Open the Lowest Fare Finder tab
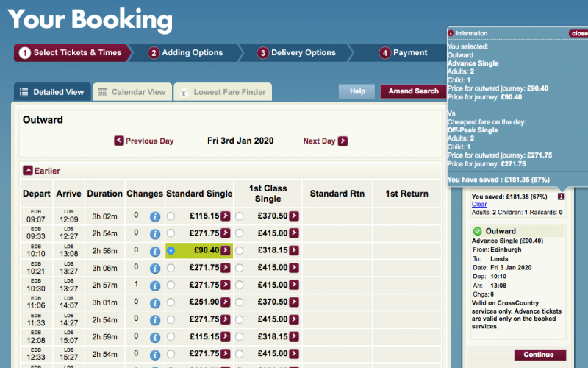Viewport: 588px width, 368px height. coord(222,93)
